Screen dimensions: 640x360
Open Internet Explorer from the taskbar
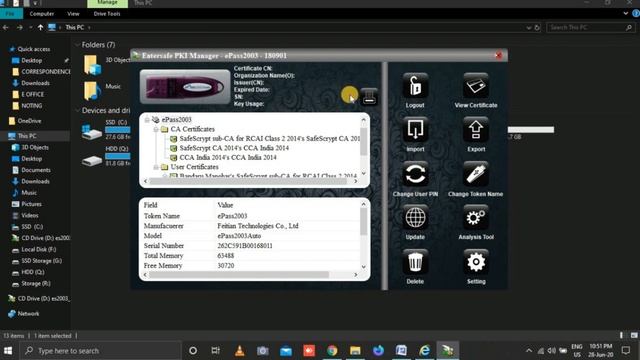[x=424, y=350]
